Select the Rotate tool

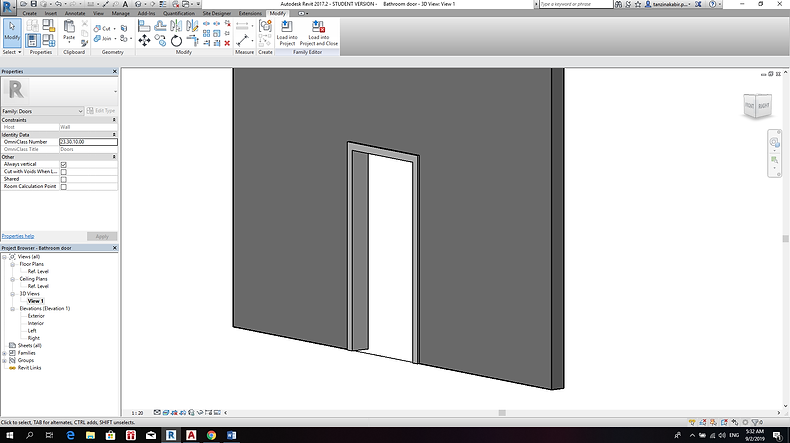pos(176,40)
